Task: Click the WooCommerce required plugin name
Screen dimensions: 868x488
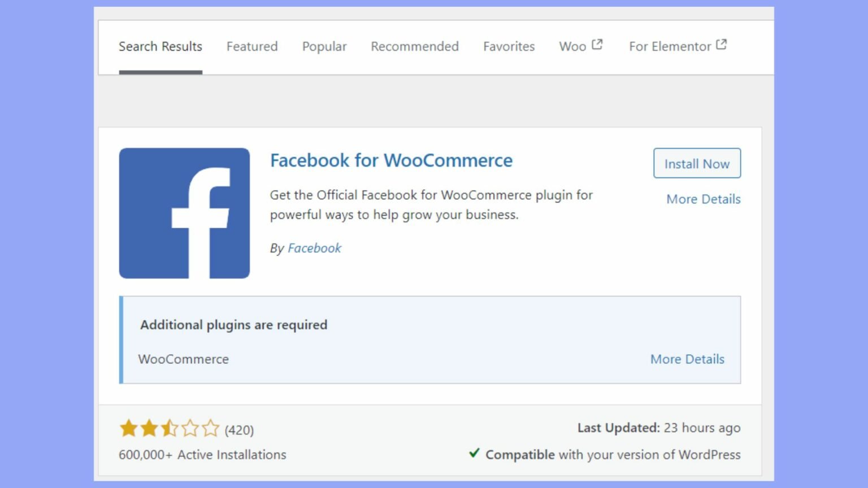Action: pyautogui.click(x=183, y=359)
